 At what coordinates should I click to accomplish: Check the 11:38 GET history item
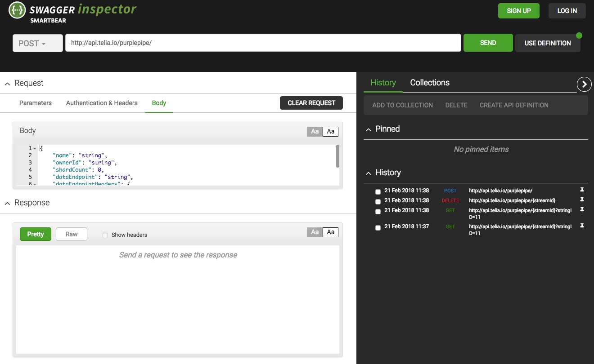378,212
